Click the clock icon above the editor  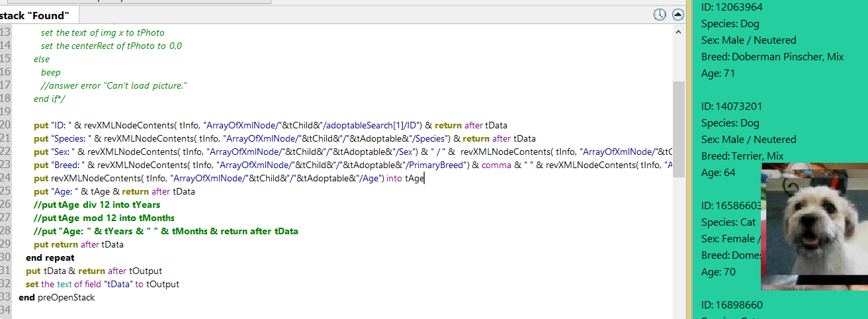[660, 15]
